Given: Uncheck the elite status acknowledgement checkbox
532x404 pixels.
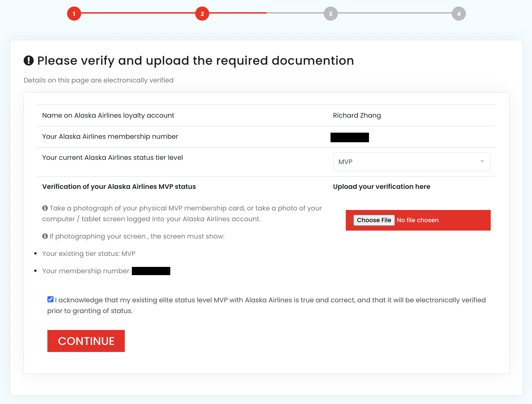Looking at the screenshot, I should point(50,299).
